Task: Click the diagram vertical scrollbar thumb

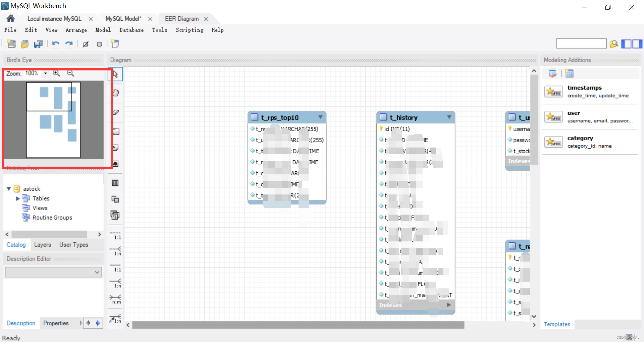Action: (534, 119)
